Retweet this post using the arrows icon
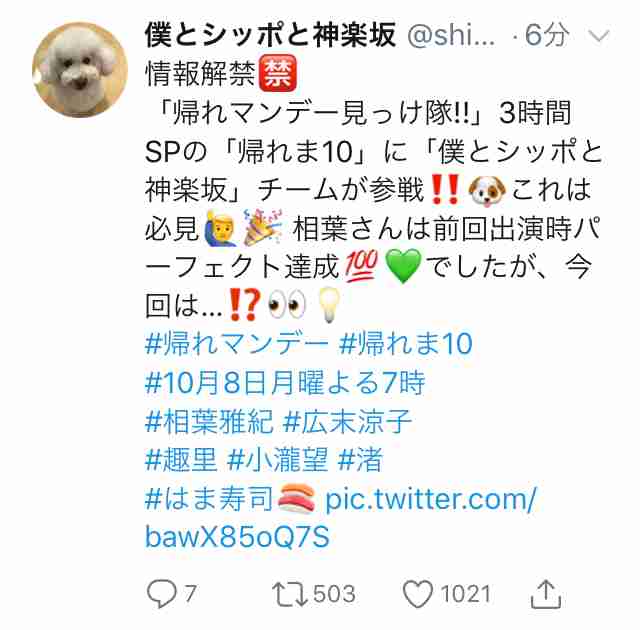The image size is (640, 630). pyautogui.click(x=290, y=595)
